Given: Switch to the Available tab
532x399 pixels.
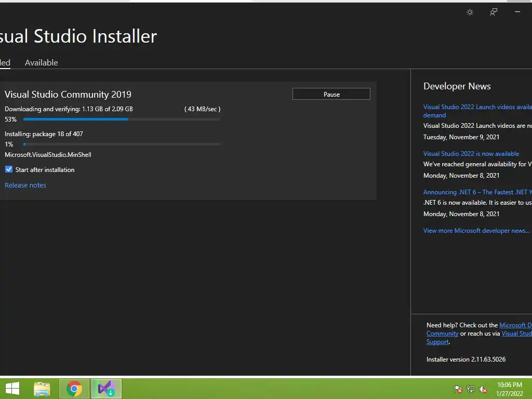Looking at the screenshot, I should (42, 63).
